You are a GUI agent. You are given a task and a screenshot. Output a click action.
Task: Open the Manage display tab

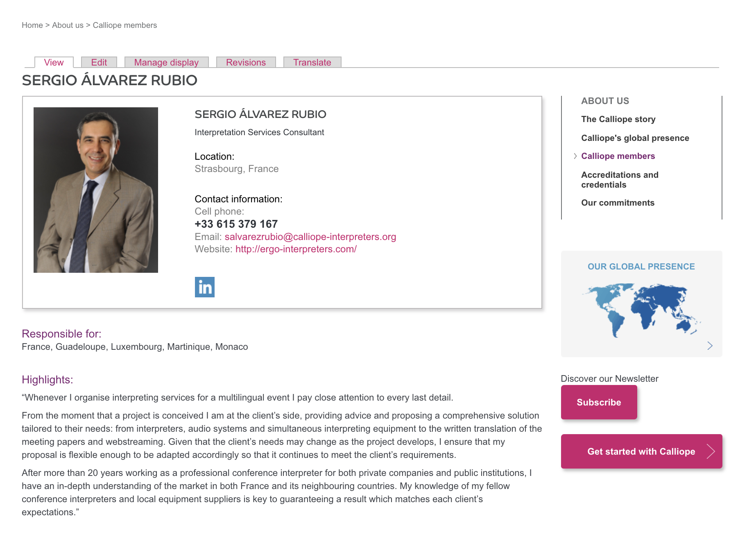166,62
